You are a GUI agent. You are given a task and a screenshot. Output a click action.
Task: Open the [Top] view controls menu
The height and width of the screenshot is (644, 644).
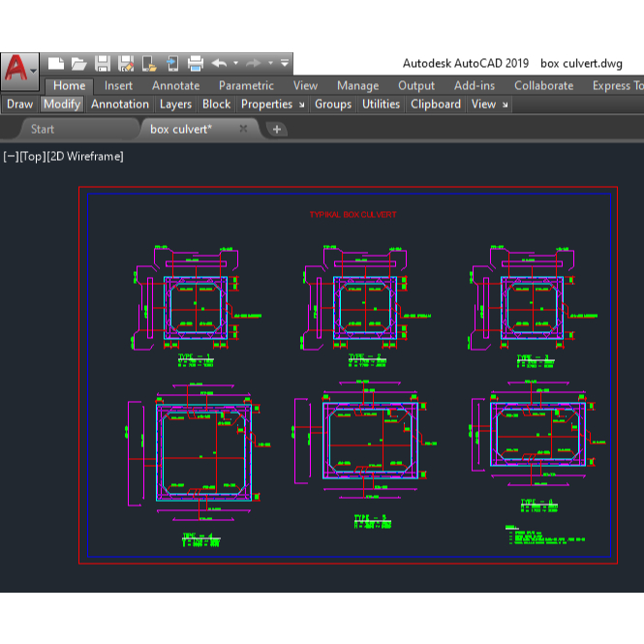[33, 157]
